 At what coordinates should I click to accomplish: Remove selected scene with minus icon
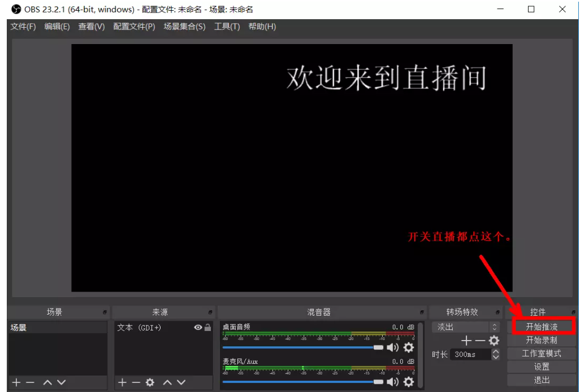coord(31,382)
